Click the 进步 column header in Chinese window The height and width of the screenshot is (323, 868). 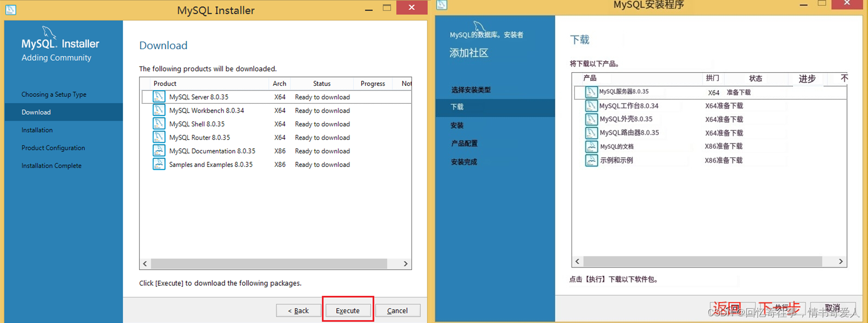click(807, 79)
